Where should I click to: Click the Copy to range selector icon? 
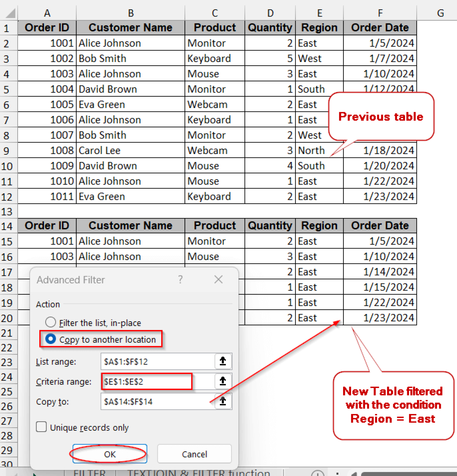tap(223, 401)
